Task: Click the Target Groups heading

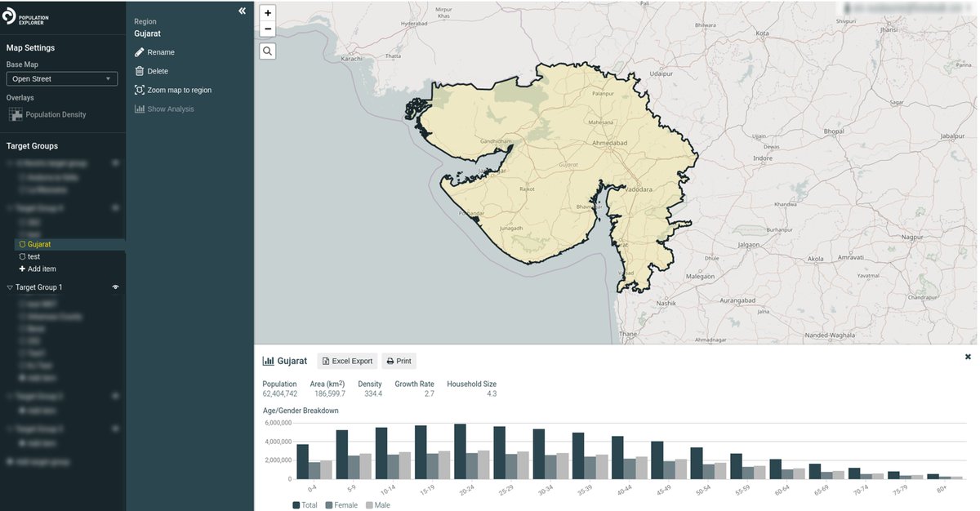Action: [x=32, y=146]
